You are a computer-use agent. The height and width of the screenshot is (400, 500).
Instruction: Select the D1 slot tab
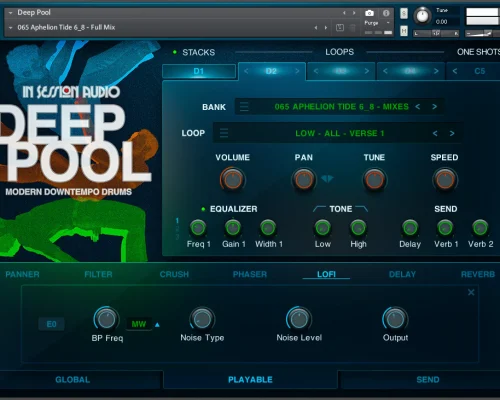pos(199,71)
